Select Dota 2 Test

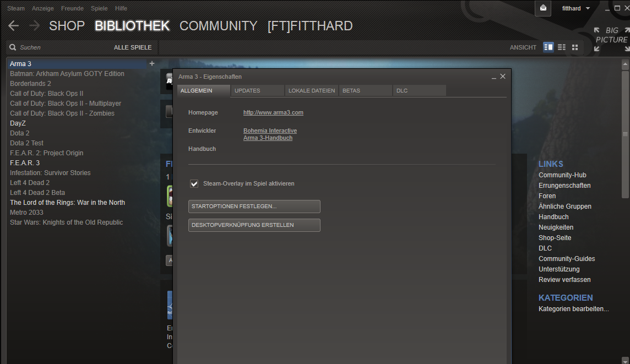coord(26,143)
